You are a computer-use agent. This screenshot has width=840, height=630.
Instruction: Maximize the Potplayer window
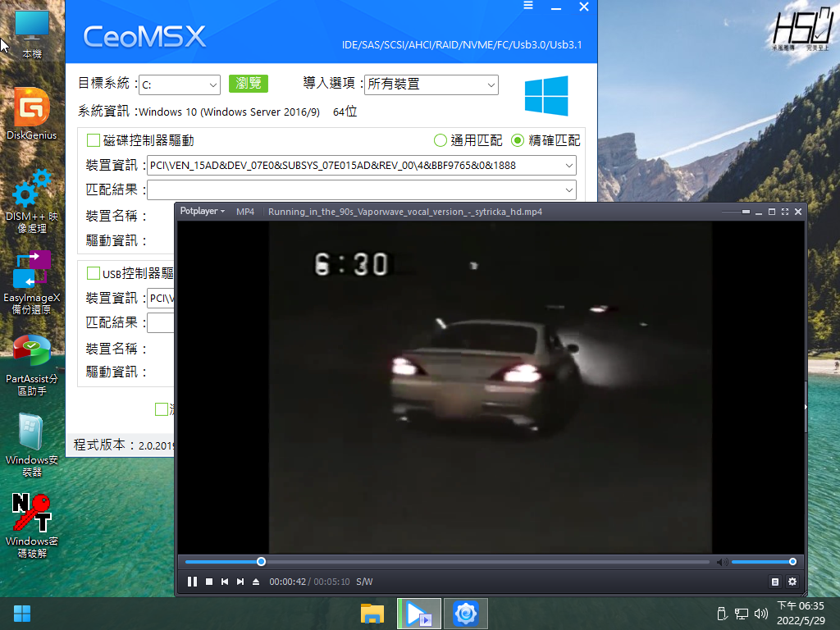(x=772, y=212)
